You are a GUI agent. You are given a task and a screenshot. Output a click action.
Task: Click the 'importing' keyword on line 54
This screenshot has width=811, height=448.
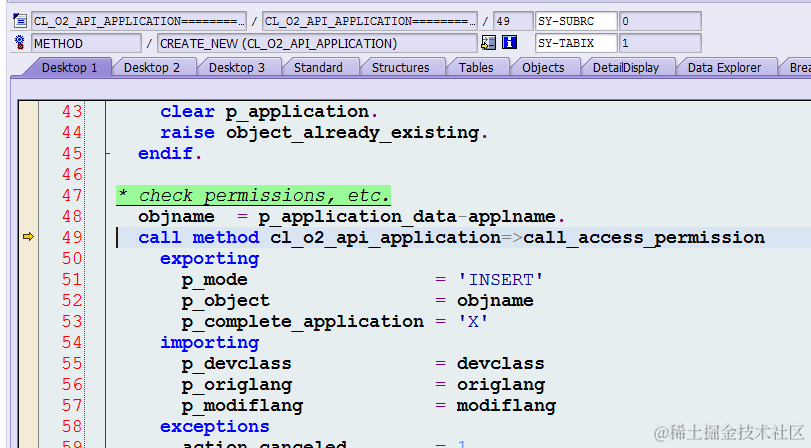tap(209, 342)
